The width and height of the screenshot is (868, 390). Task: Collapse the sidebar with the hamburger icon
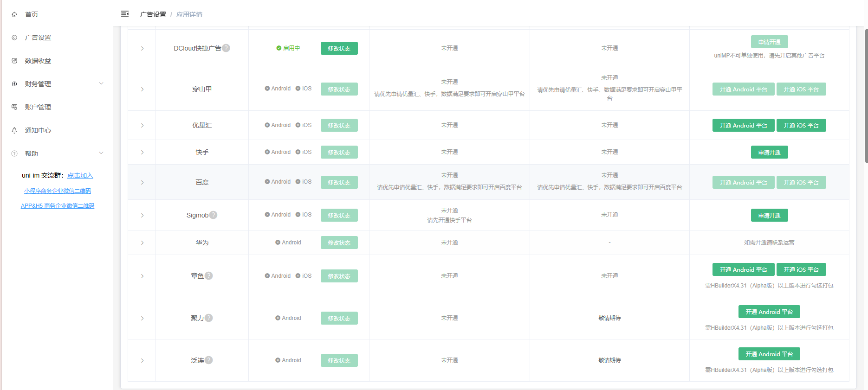[125, 14]
